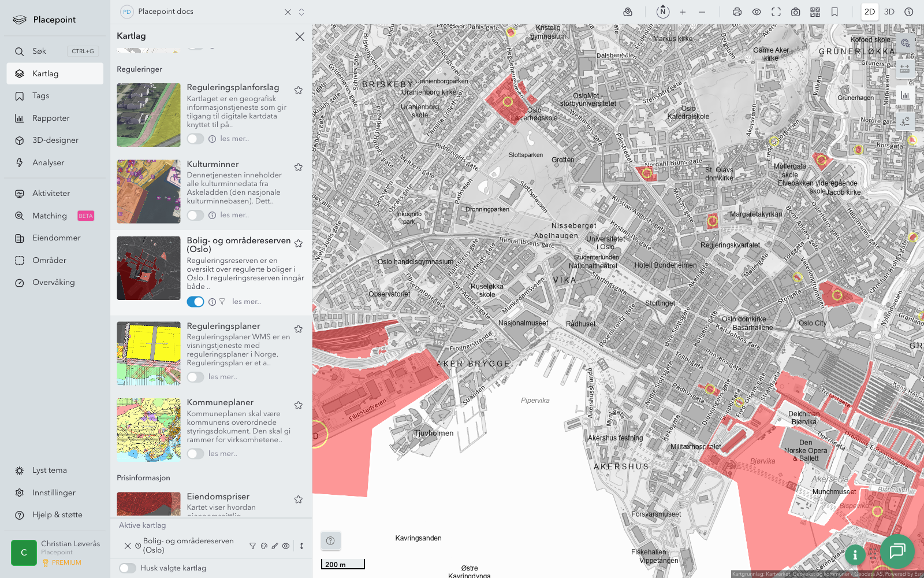Open Rapporter in the sidebar

(x=51, y=118)
